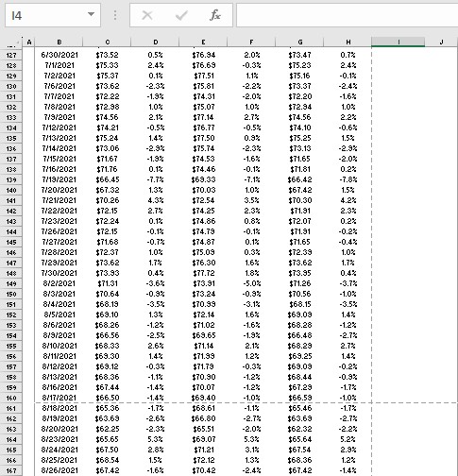Click cell showing $76.94
Viewport: 458px width, 476px height.
(203, 55)
